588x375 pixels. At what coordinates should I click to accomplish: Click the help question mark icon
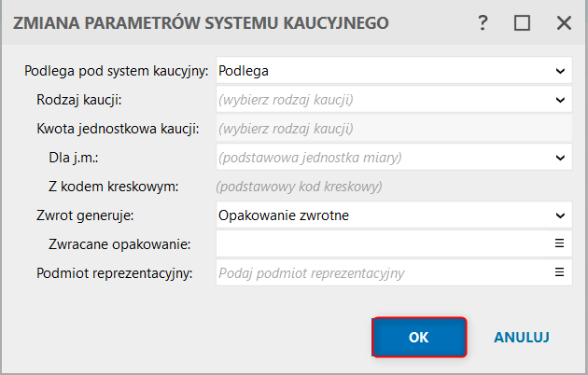[483, 23]
